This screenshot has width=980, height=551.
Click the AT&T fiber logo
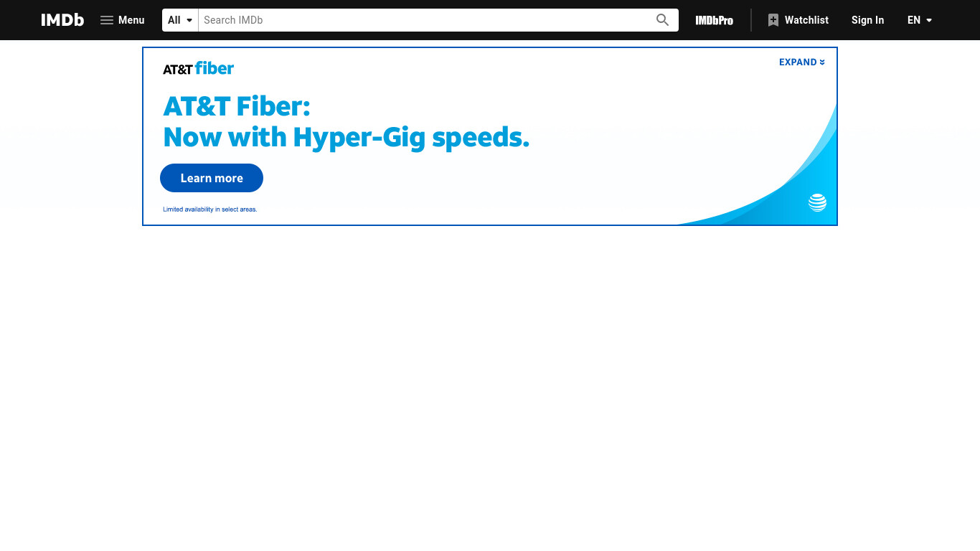coord(199,68)
